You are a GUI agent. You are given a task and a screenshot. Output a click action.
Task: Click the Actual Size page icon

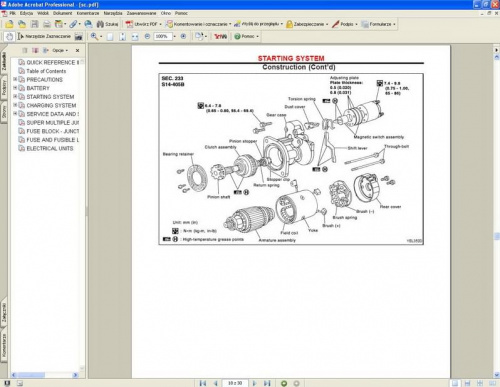110,37
